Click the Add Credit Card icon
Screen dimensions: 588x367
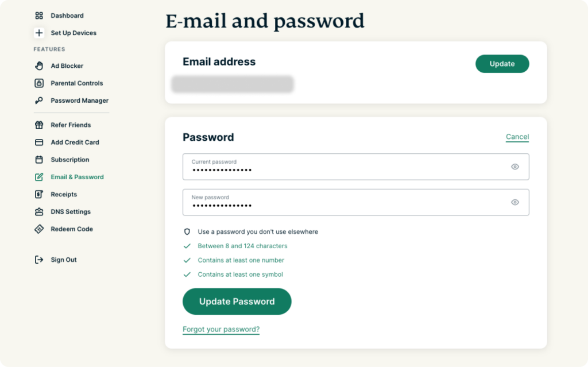38,142
